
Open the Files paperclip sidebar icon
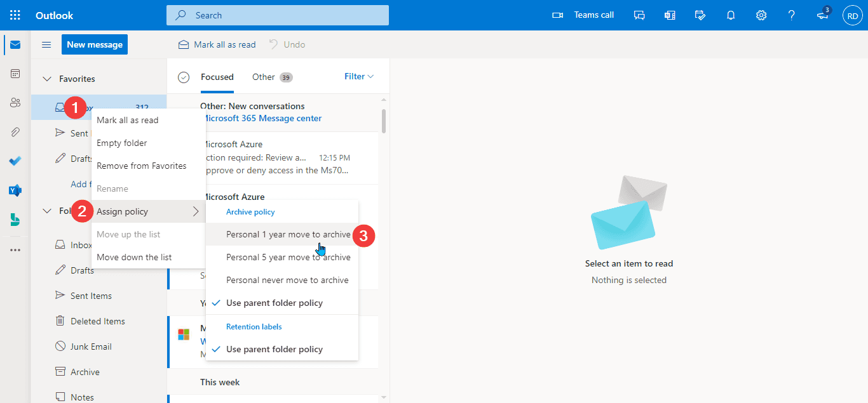click(x=15, y=132)
